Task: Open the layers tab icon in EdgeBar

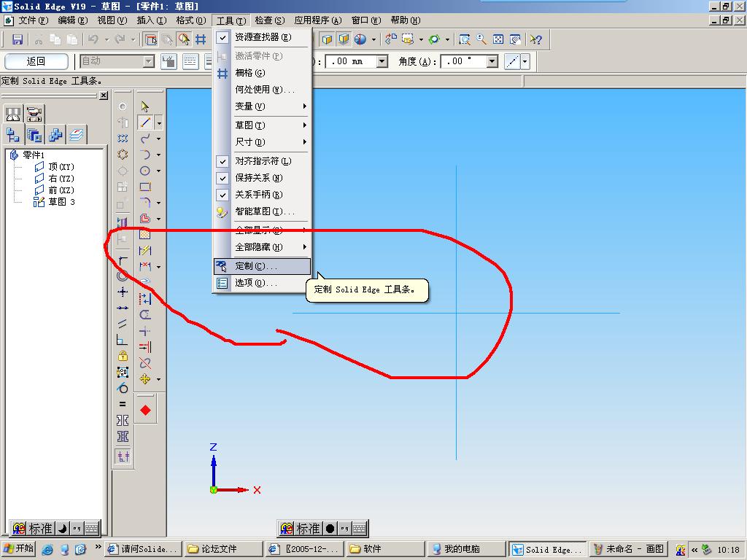Action: point(76,135)
